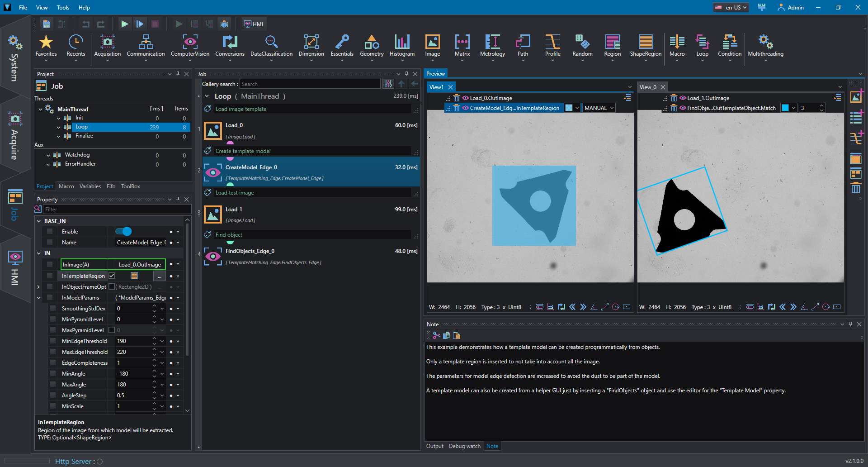
Task: Toggle visibility of Load_0.OutImage in View1
Action: click(x=465, y=98)
